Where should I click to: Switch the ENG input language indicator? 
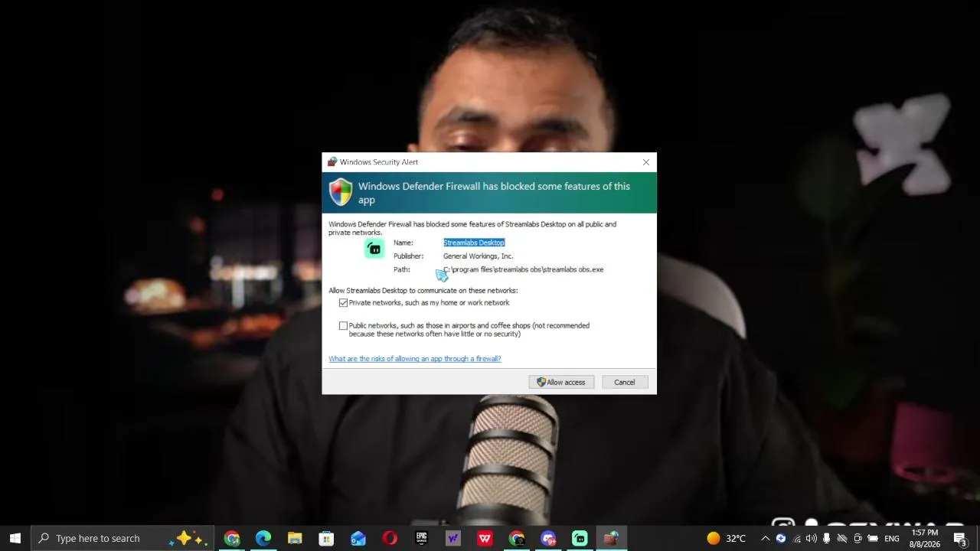click(892, 539)
